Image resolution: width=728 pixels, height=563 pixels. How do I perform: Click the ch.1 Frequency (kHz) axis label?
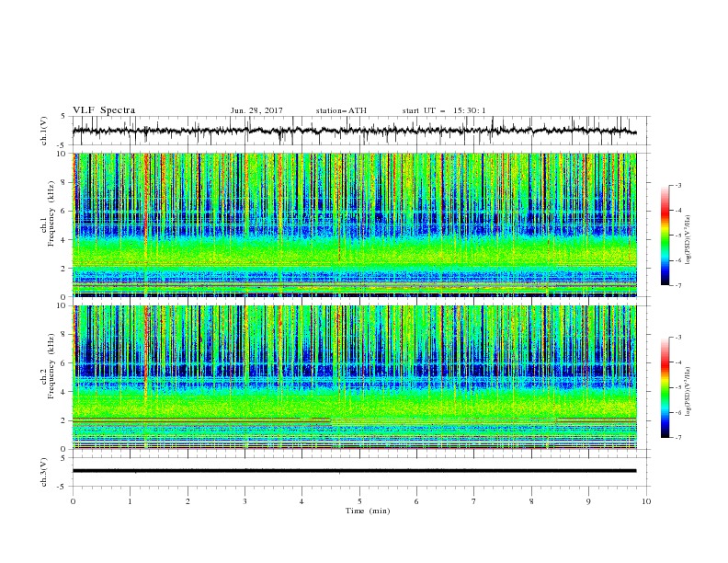[48, 212]
